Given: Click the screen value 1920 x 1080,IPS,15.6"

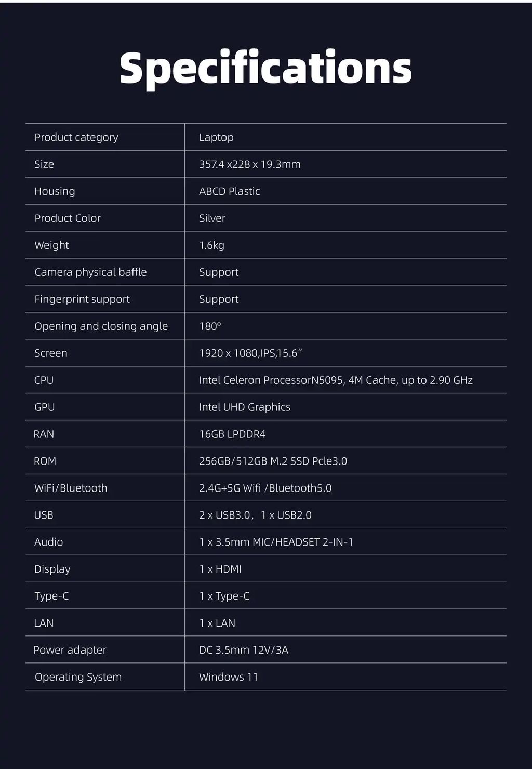Looking at the screenshot, I should (x=250, y=353).
